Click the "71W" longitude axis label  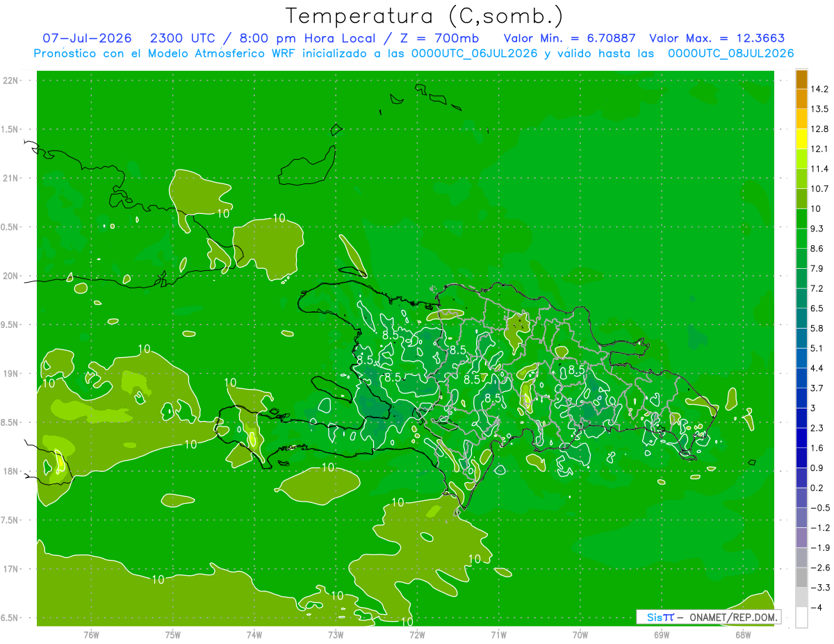tap(499, 636)
